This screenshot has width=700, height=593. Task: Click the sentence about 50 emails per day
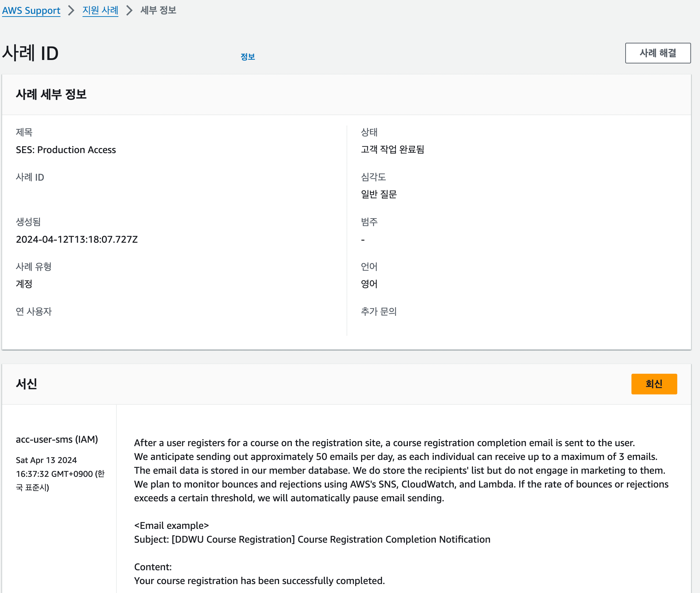(396, 457)
